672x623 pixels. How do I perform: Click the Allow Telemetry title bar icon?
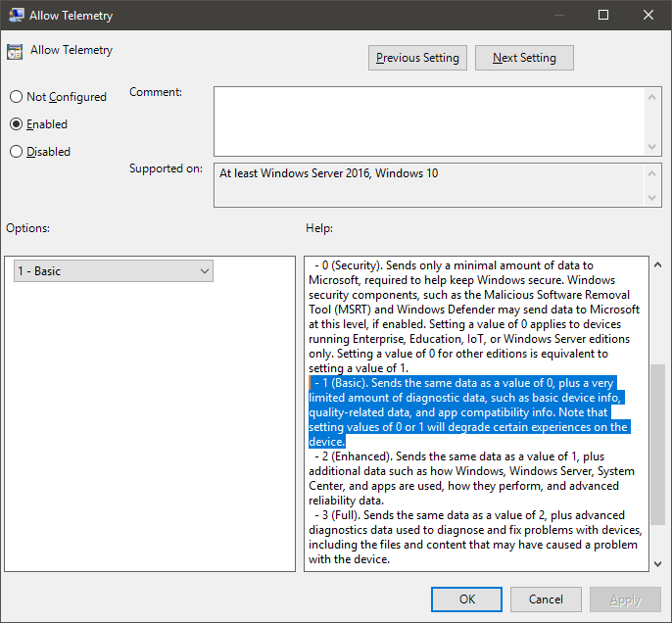(x=17, y=15)
